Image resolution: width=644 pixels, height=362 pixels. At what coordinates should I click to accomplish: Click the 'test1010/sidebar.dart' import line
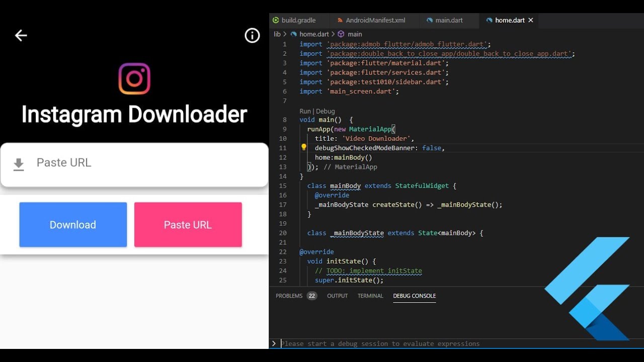pos(374,82)
